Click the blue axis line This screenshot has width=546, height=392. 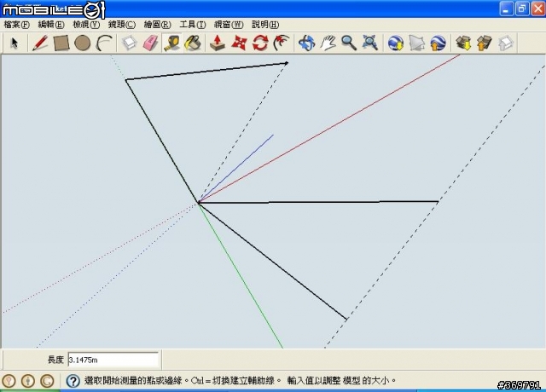coord(237,168)
